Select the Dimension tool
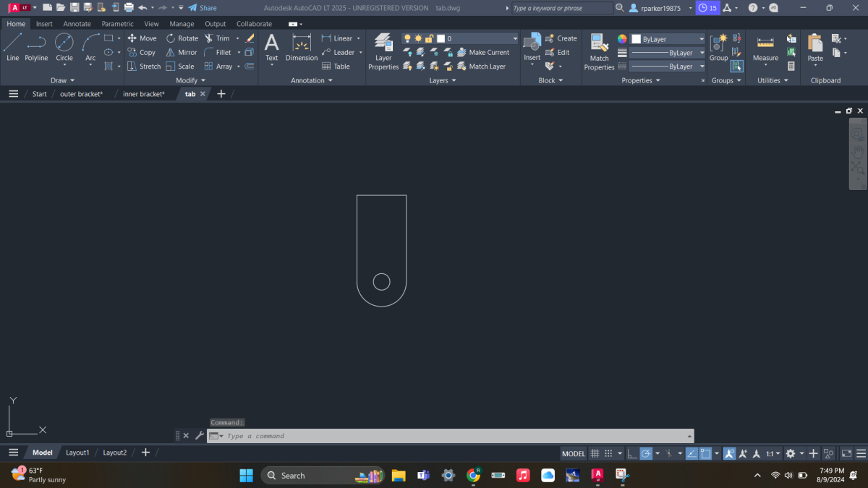The image size is (868, 488). click(302, 48)
